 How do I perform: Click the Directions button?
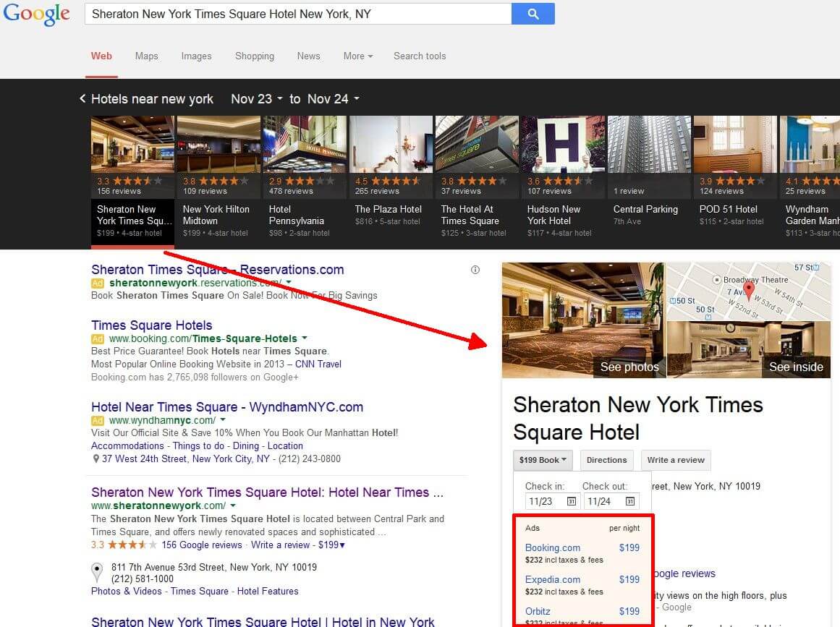[606, 460]
